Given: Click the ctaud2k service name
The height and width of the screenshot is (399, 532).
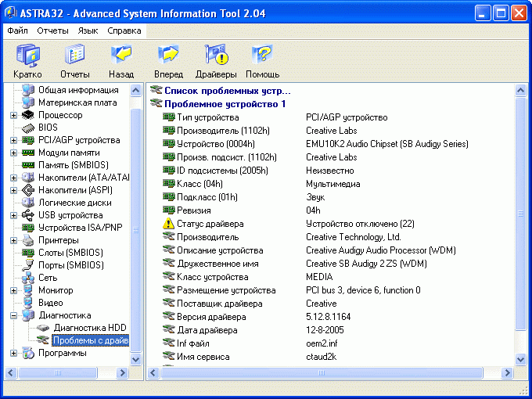Looking at the screenshot, I should (x=321, y=357).
